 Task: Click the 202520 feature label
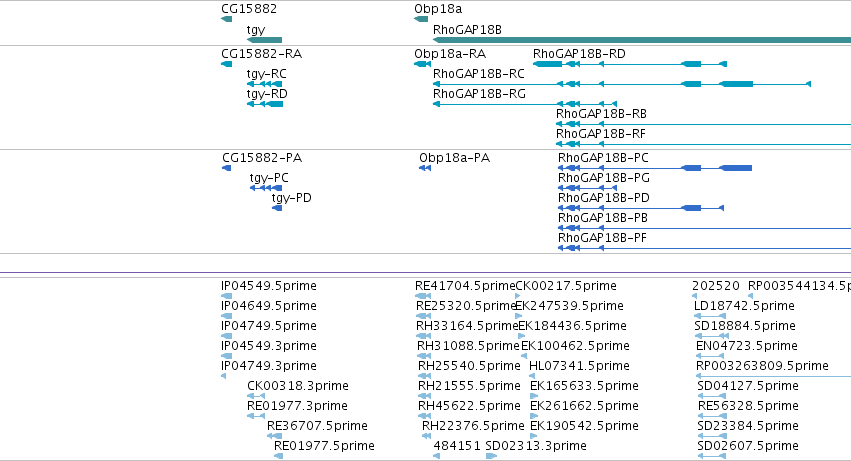716,286
